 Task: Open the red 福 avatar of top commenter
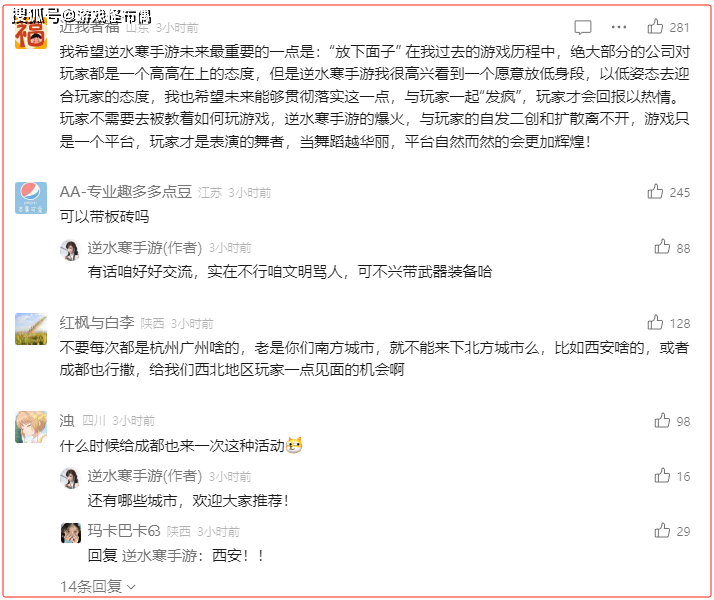tap(31, 34)
